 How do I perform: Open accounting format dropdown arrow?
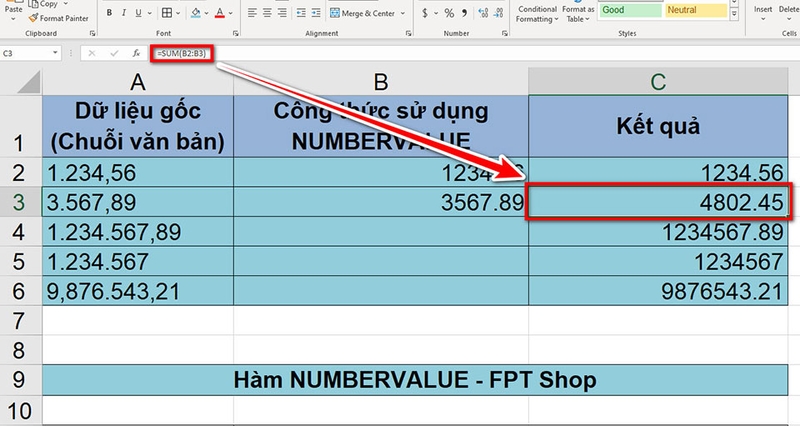[436, 13]
